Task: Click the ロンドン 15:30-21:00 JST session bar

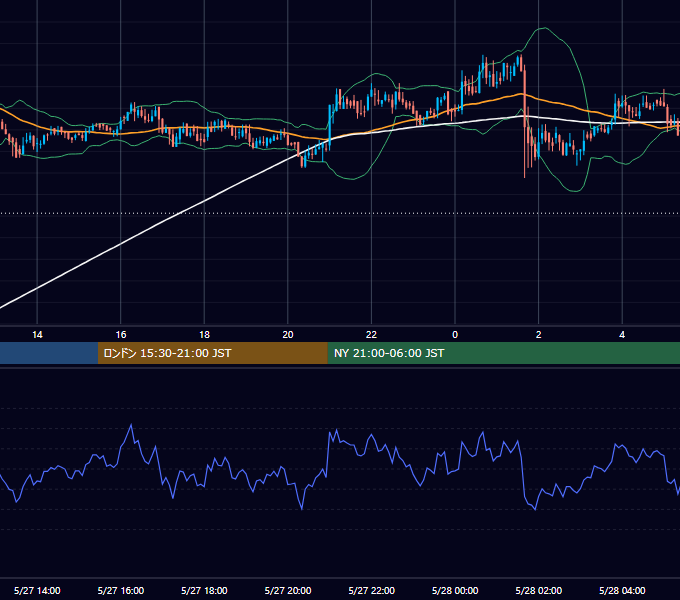Action: point(212,353)
